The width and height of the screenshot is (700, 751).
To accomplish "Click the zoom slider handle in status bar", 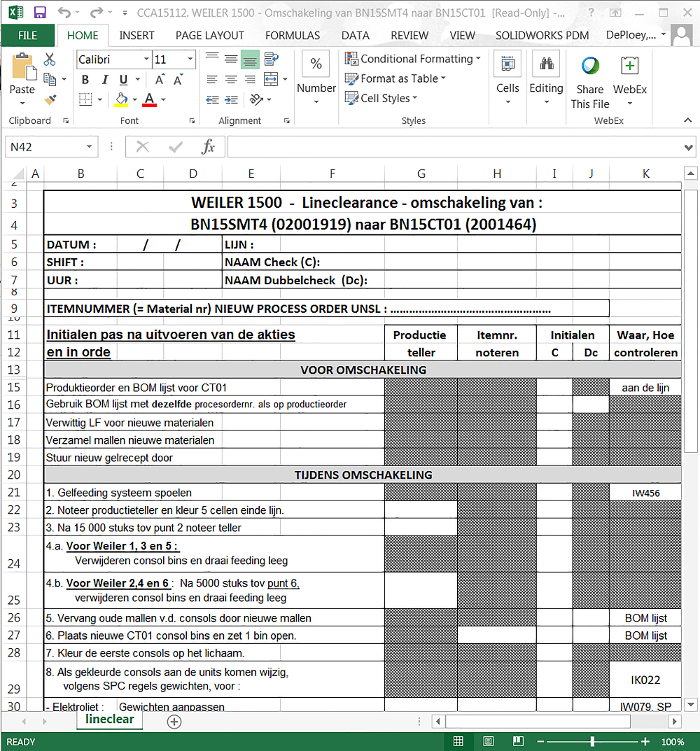I will (x=593, y=741).
